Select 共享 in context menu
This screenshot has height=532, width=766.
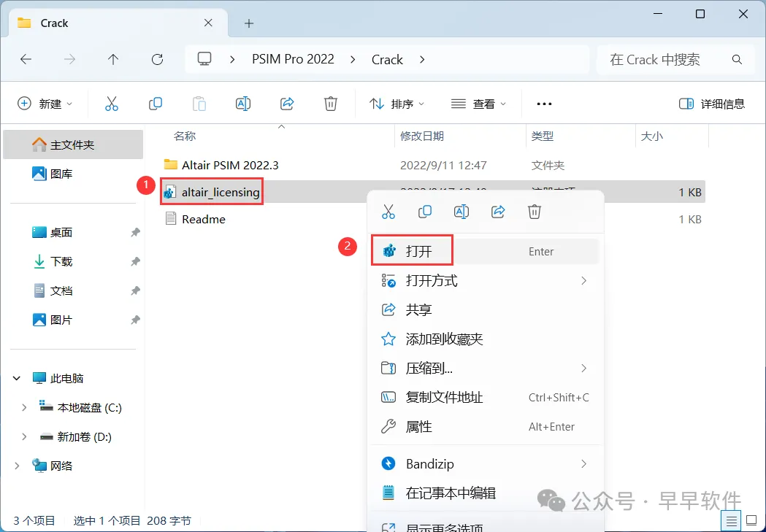coord(485,310)
